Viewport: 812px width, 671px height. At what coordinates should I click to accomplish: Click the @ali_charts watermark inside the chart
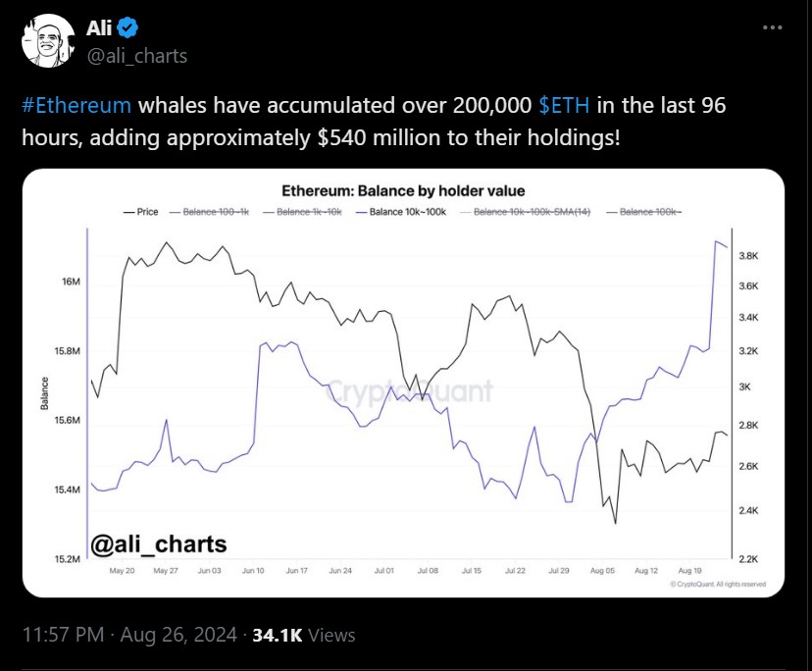(158, 542)
